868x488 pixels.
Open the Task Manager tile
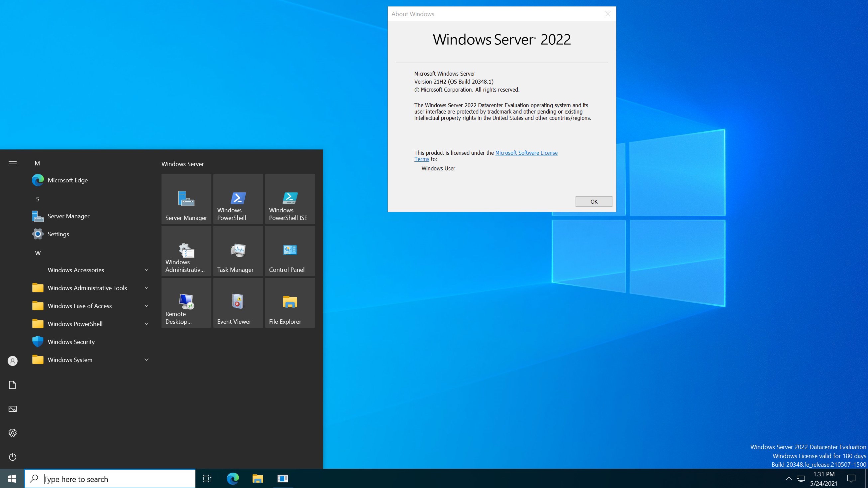(238, 251)
